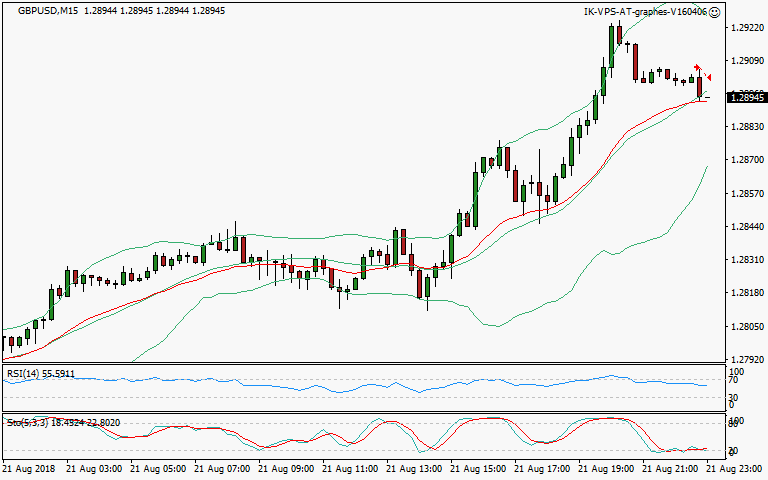Click the Sto(5,3,3) 18.4524 22.8020 label
Screen dimensions: 768x480
coord(63,423)
